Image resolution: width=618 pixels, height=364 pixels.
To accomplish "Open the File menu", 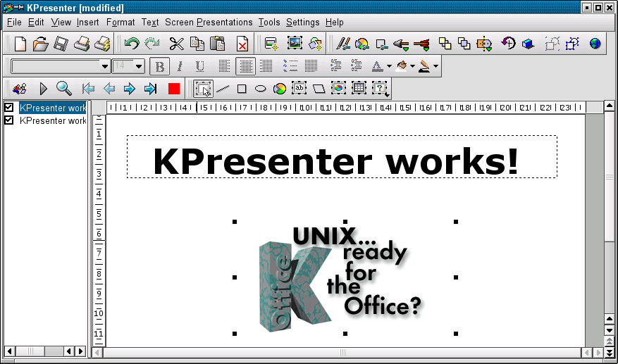I will click(14, 23).
